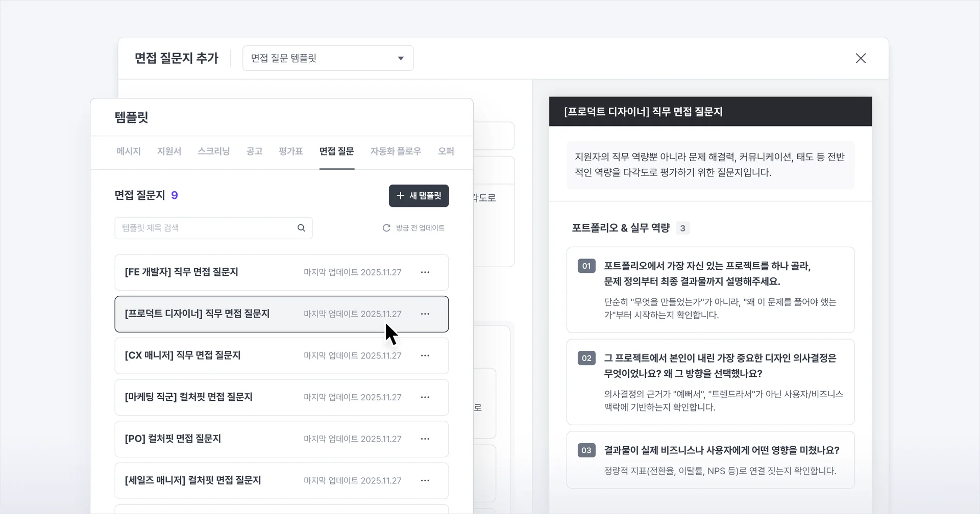This screenshot has height=514, width=980.
Task: Open options menu for [마케팅 직군] 컬처핏 면접 질문지
Action: click(426, 397)
